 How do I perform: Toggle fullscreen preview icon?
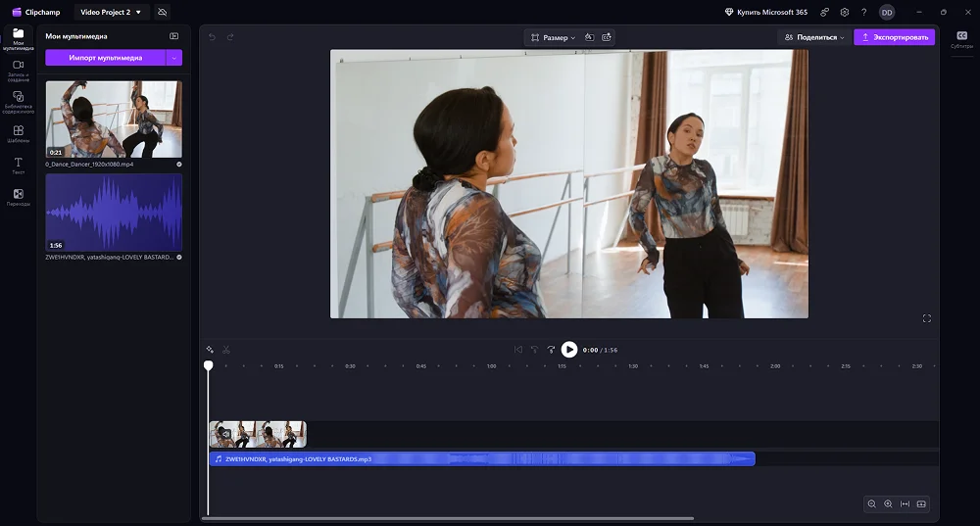point(927,318)
